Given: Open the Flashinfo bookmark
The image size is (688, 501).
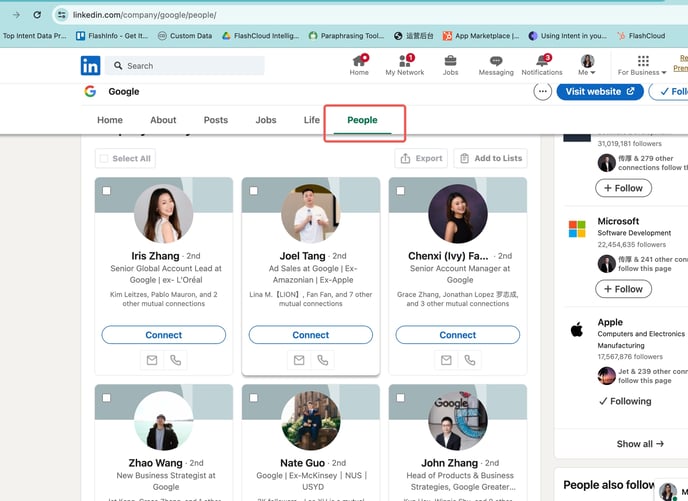Looking at the screenshot, I should point(112,36).
